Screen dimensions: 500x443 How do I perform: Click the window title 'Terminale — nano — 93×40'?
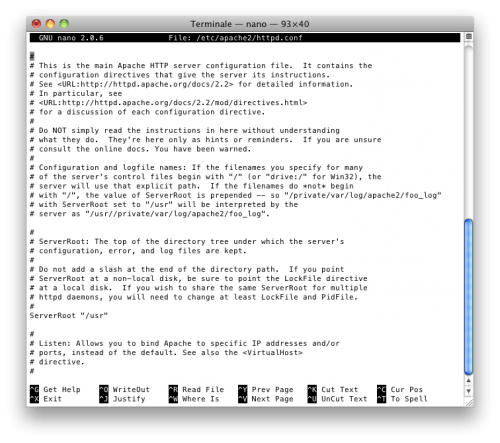pyautogui.click(x=250, y=24)
